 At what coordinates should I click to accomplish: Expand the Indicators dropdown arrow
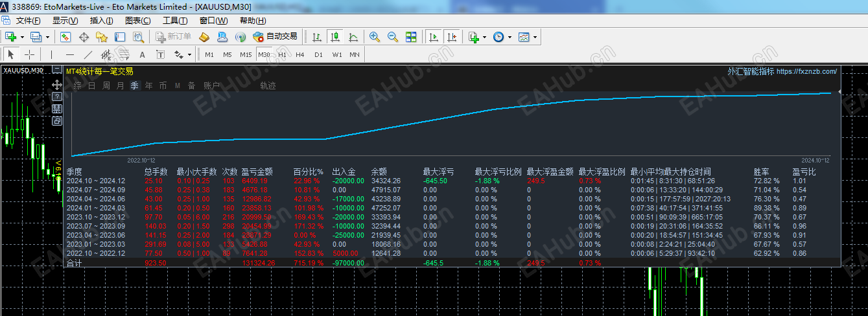pos(486,37)
